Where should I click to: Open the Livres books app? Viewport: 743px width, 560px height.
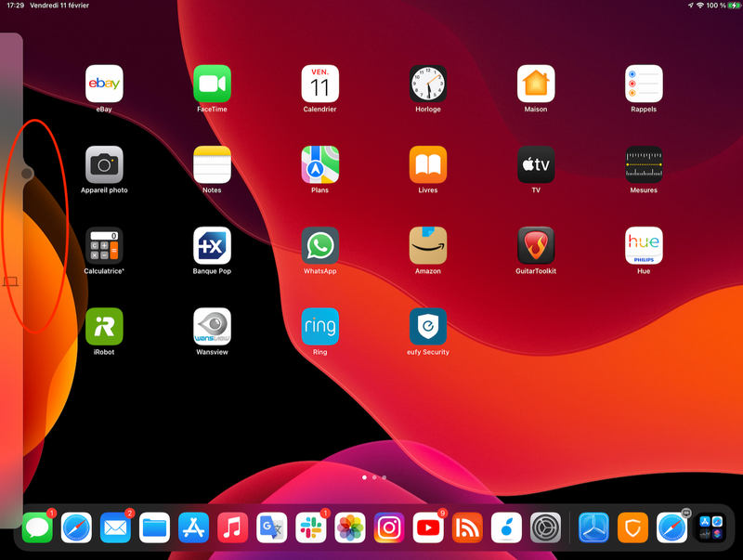click(428, 164)
